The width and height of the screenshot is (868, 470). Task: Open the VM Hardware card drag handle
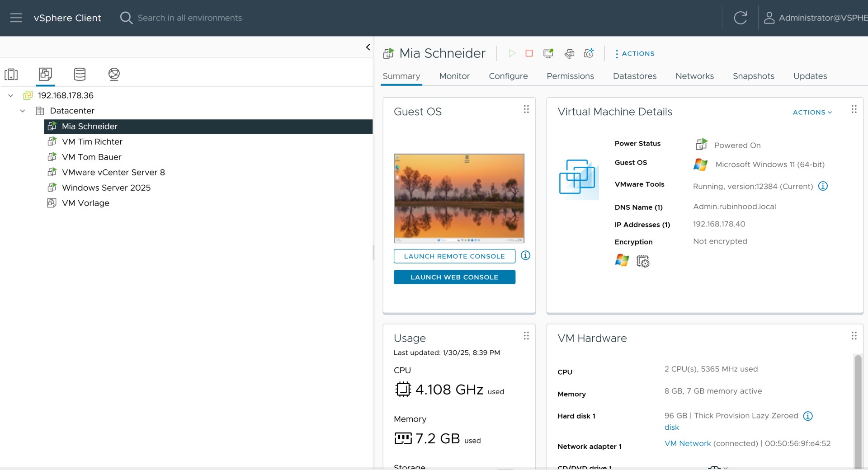(x=854, y=336)
